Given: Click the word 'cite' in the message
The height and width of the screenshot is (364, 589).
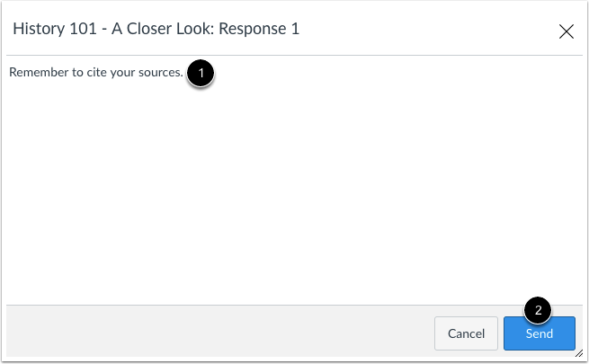Looking at the screenshot, I should [x=97, y=72].
